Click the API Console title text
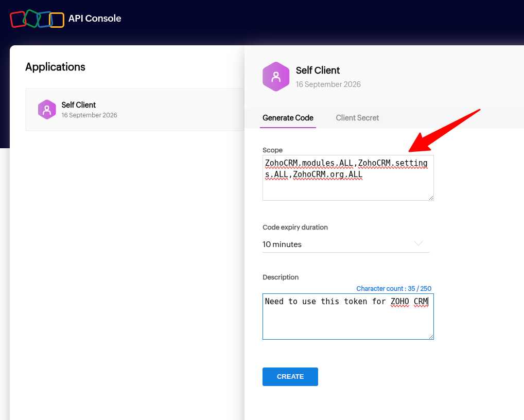The width and height of the screenshot is (524, 420). tap(95, 19)
